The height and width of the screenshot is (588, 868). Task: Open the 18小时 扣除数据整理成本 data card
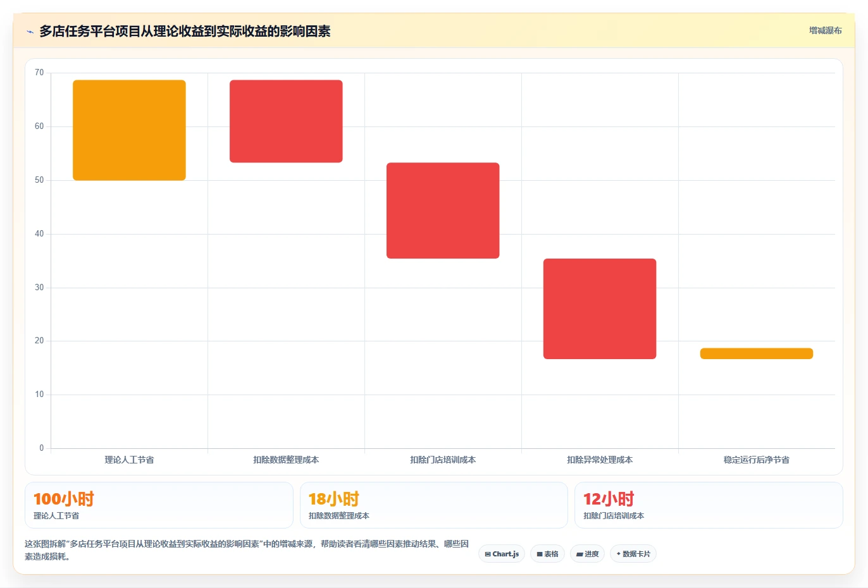[433, 505]
